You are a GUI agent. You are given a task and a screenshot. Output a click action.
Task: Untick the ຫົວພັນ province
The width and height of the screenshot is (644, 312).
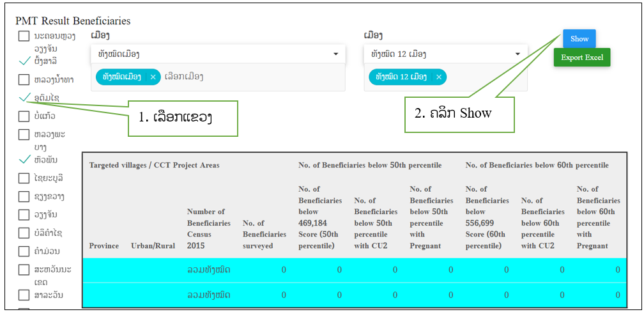(24, 159)
